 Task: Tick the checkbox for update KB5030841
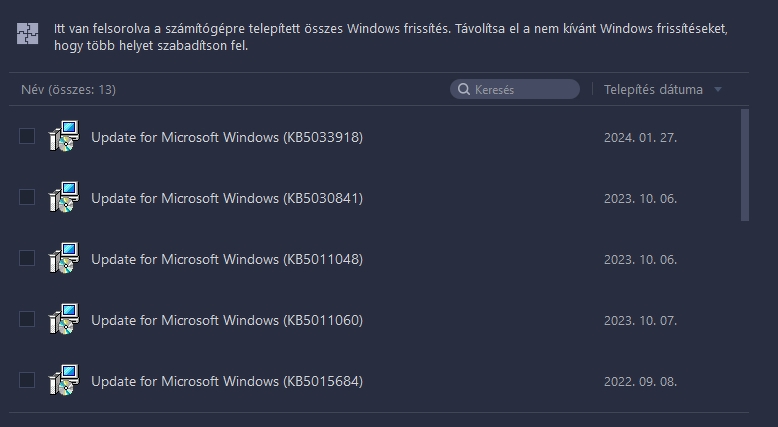click(27, 197)
